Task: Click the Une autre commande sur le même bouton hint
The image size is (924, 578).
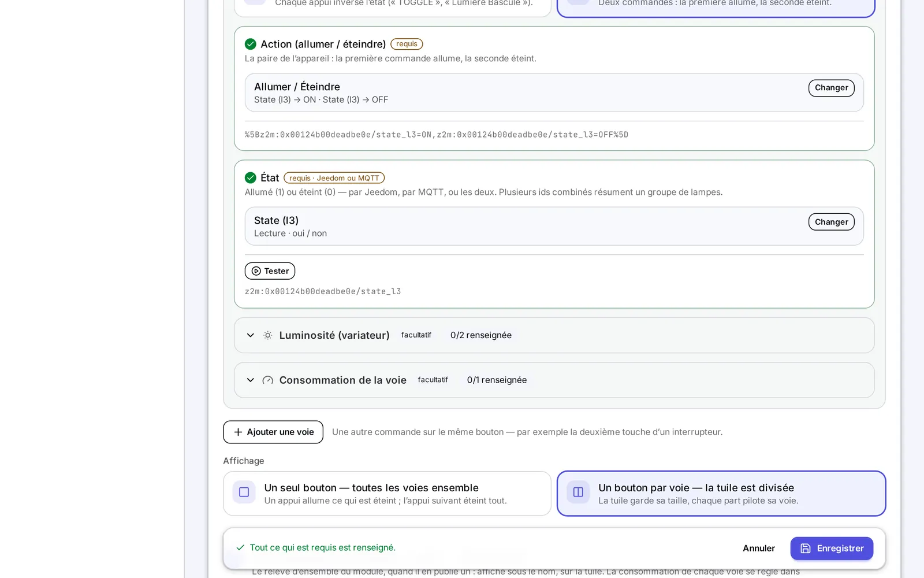Action: click(527, 432)
